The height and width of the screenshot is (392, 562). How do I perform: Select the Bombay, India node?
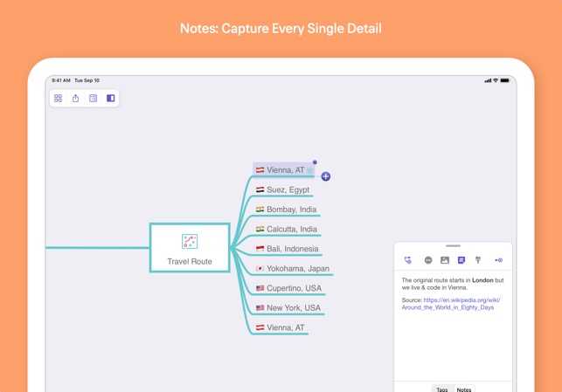click(286, 210)
